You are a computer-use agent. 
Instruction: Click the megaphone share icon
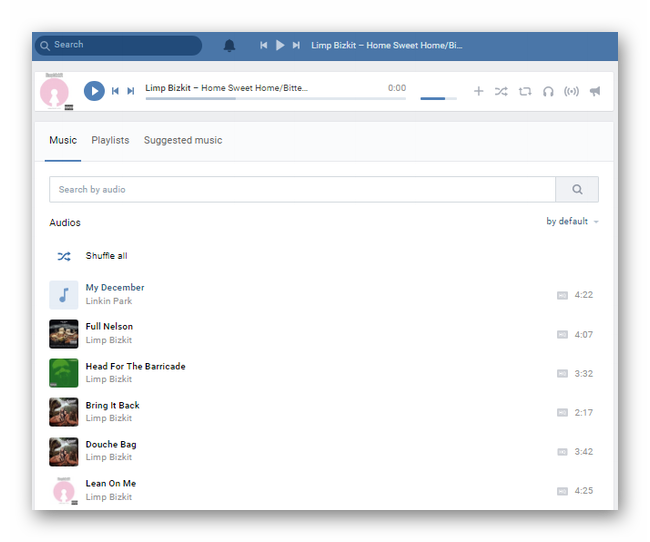[x=595, y=91]
